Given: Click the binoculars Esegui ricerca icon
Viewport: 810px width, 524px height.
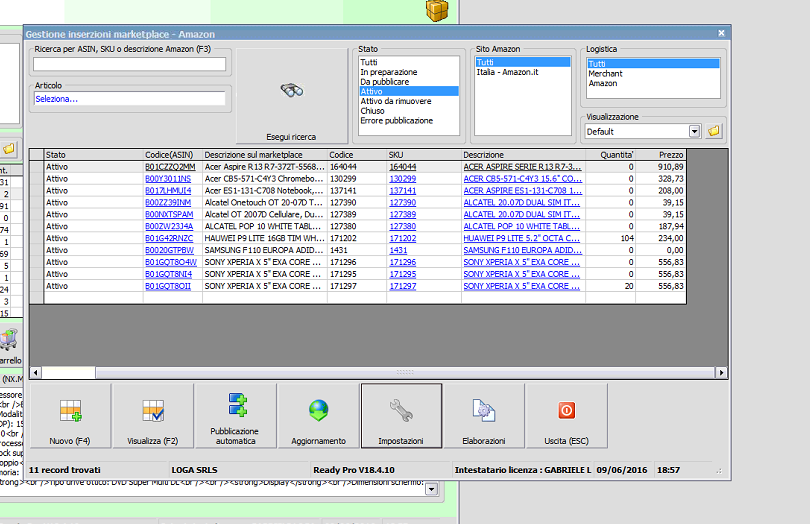Looking at the screenshot, I should click(291, 90).
